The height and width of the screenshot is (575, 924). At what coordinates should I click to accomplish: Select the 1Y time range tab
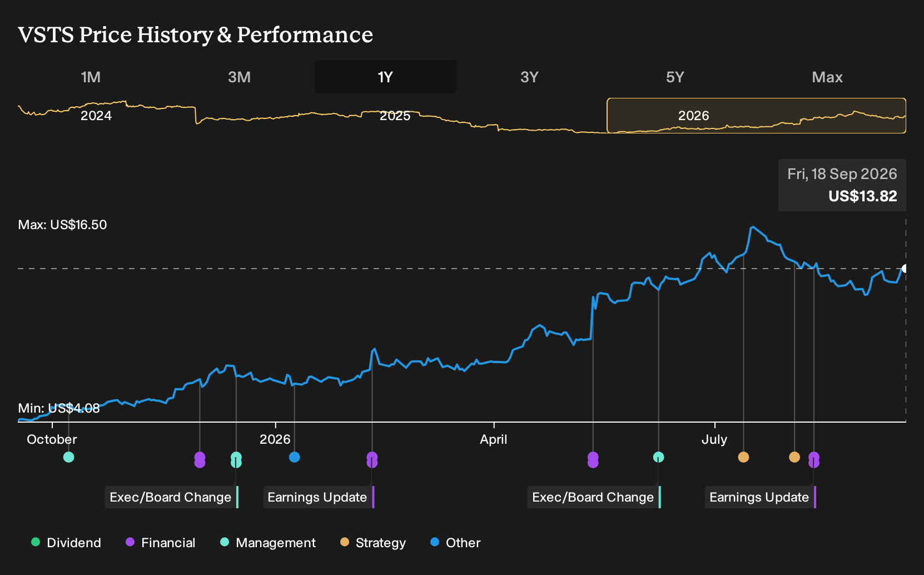point(386,77)
